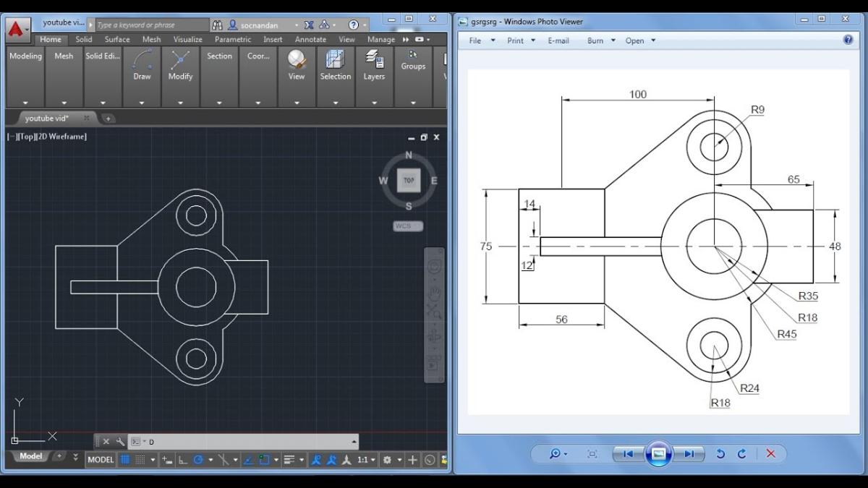
Task: Click the E-mail button in Photo Viewer
Action: tap(558, 40)
